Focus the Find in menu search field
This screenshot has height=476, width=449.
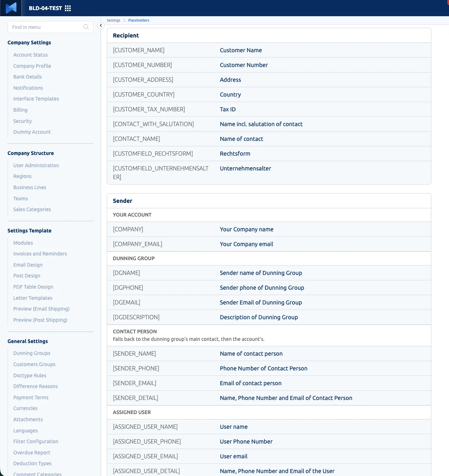(50, 27)
